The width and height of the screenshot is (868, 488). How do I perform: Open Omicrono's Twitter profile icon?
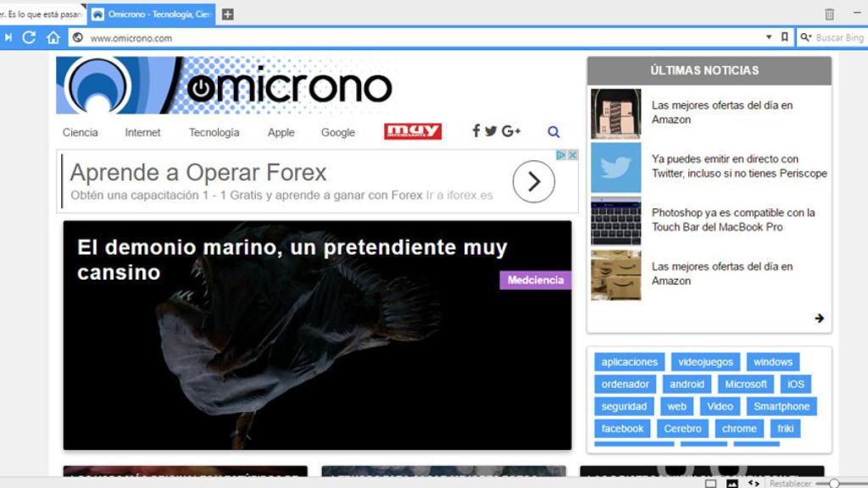491,131
